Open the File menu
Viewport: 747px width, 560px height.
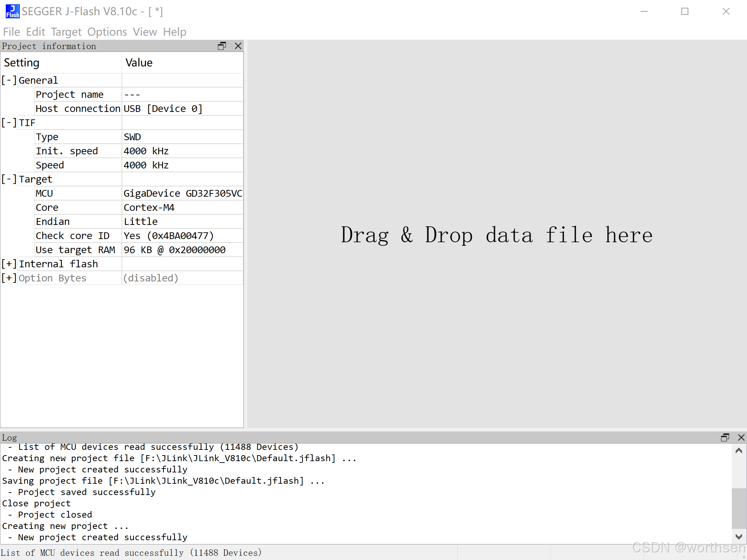(x=11, y=32)
